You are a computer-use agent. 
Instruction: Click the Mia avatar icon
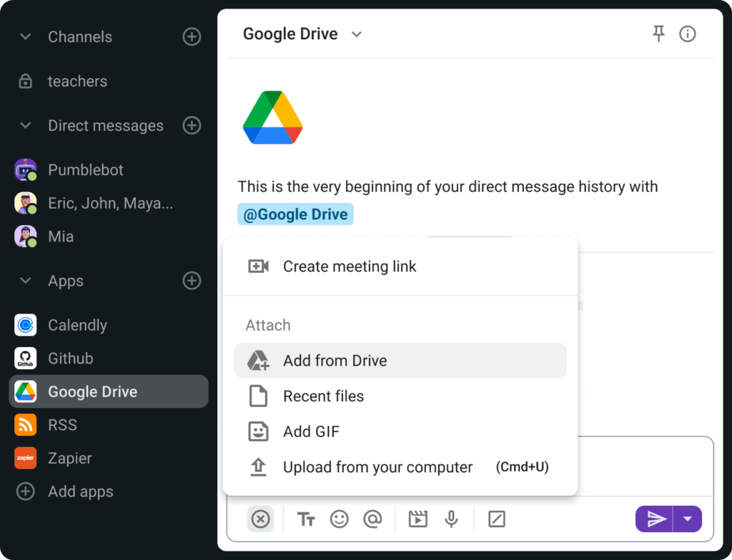coord(26,236)
